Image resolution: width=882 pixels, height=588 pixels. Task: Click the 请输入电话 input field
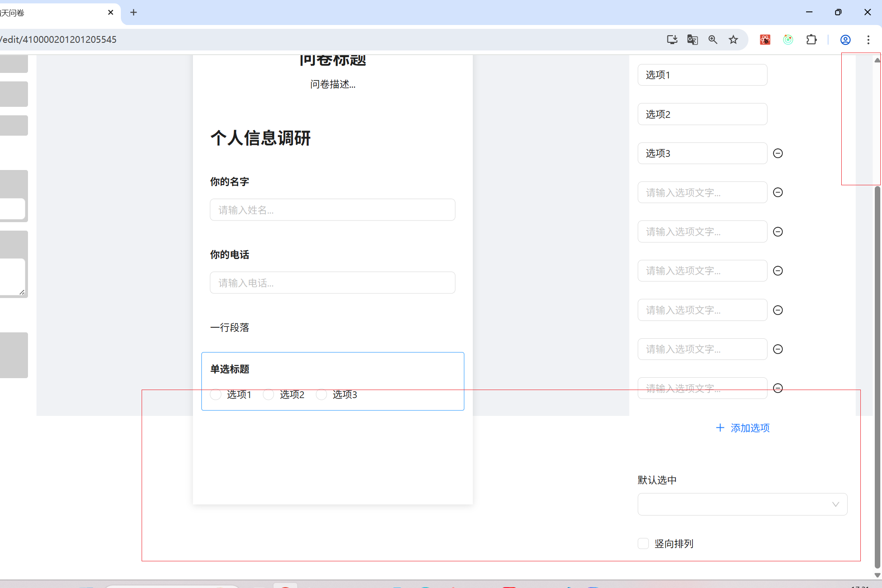coord(332,283)
